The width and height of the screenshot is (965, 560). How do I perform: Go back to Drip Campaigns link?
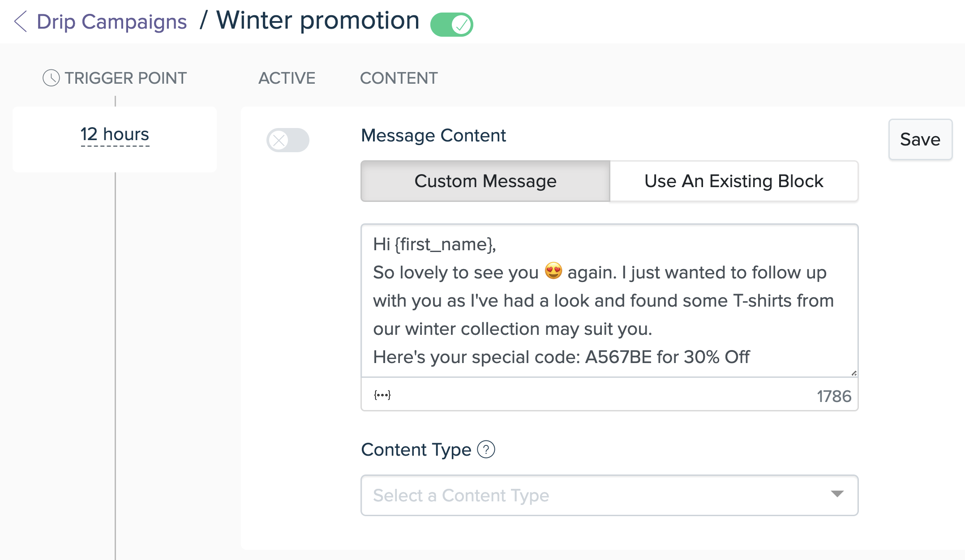[112, 21]
